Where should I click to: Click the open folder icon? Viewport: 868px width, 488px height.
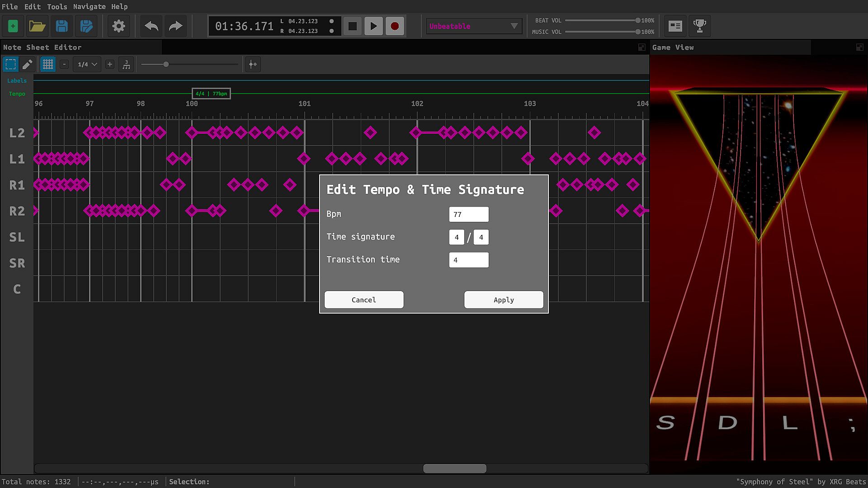37,26
